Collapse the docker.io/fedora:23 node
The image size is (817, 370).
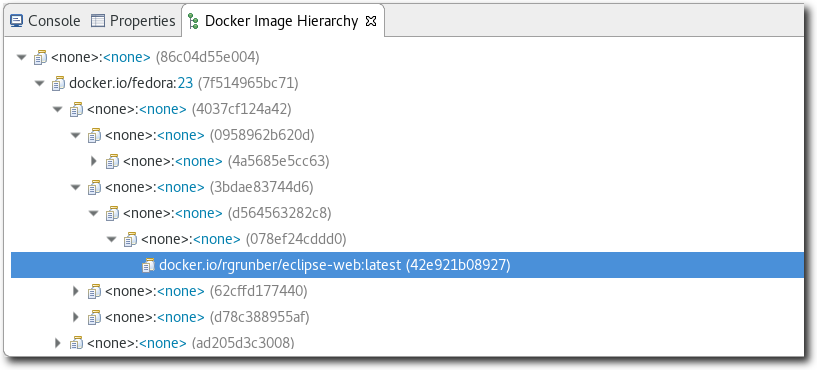tap(40, 83)
